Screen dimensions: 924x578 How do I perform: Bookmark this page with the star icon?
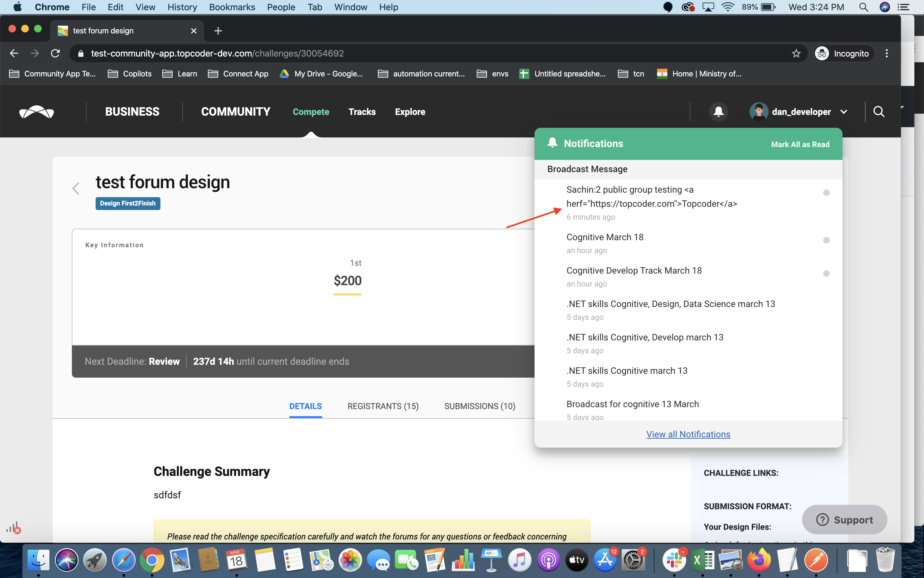(796, 53)
